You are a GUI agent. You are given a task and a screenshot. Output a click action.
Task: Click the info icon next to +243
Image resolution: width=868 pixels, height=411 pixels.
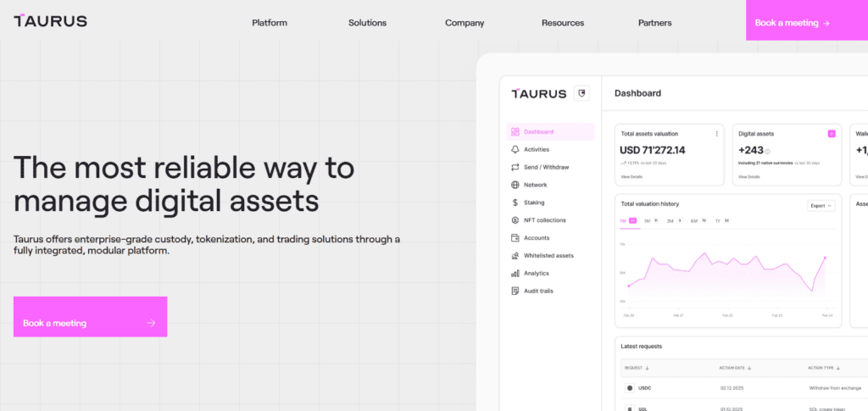pyautogui.click(x=767, y=151)
